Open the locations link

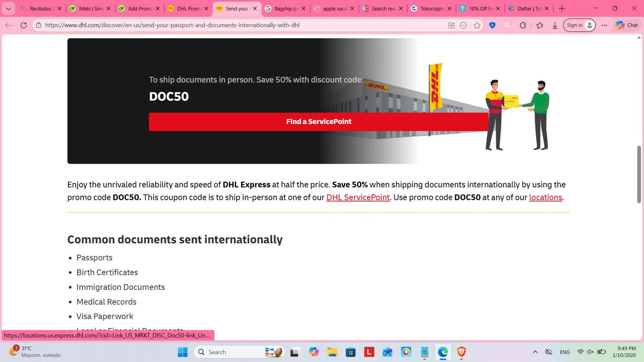point(546,197)
